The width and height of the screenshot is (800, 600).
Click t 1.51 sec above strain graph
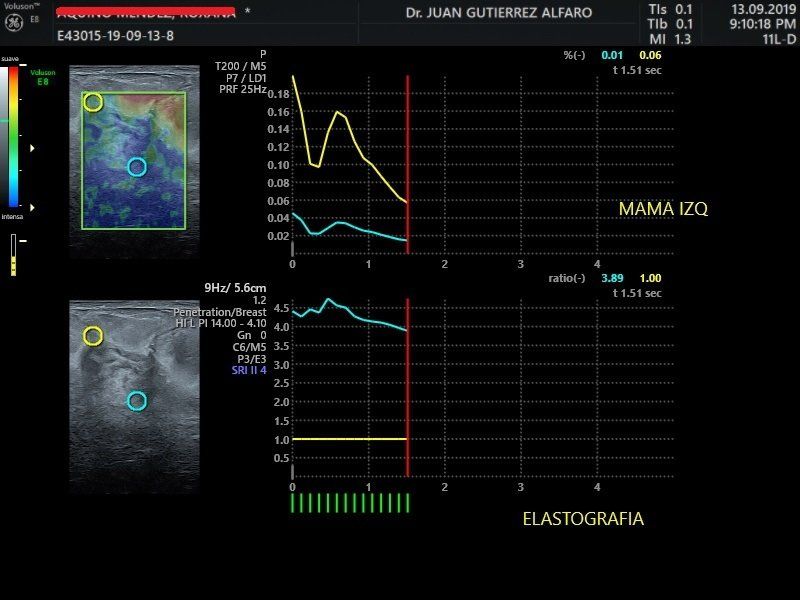pos(637,70)
